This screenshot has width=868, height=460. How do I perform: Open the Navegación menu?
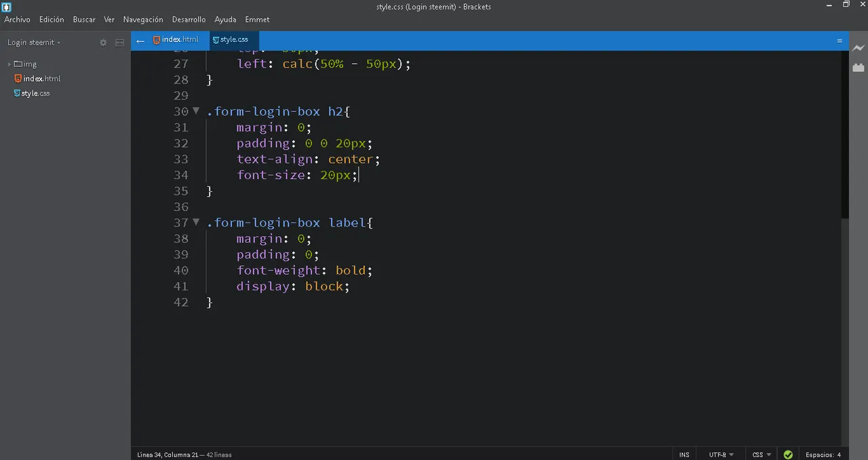coord(143,20)
